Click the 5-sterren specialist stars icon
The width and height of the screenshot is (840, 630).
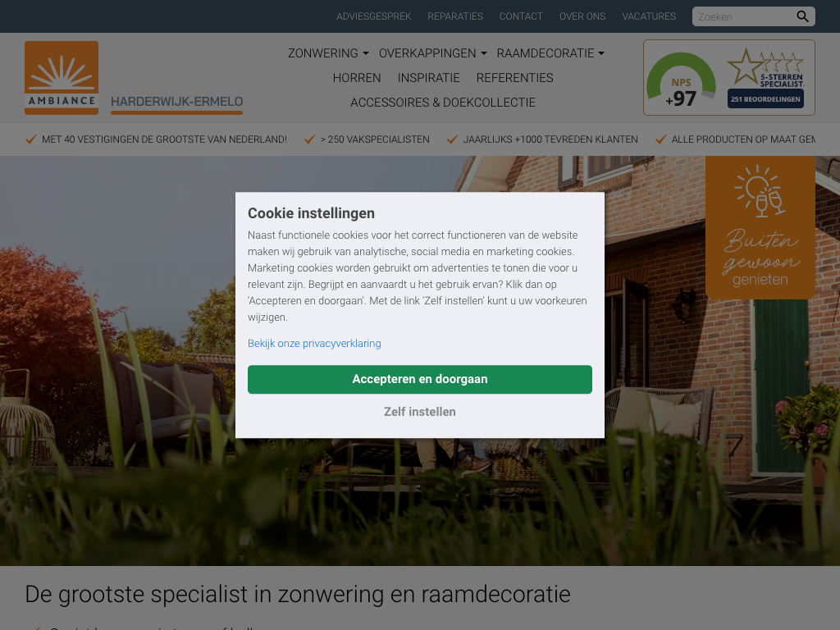point(765,67)
